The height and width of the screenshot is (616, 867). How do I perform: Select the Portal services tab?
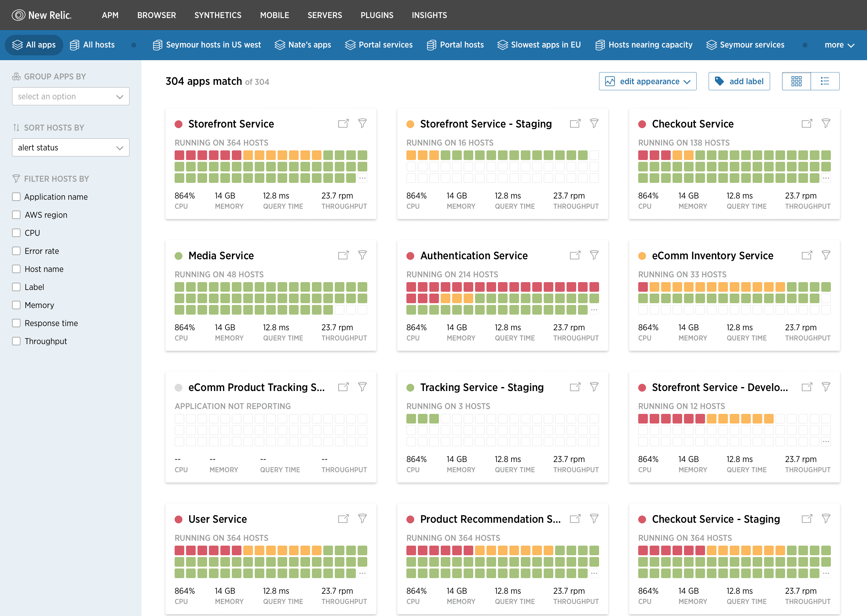(x=378, y=45)
